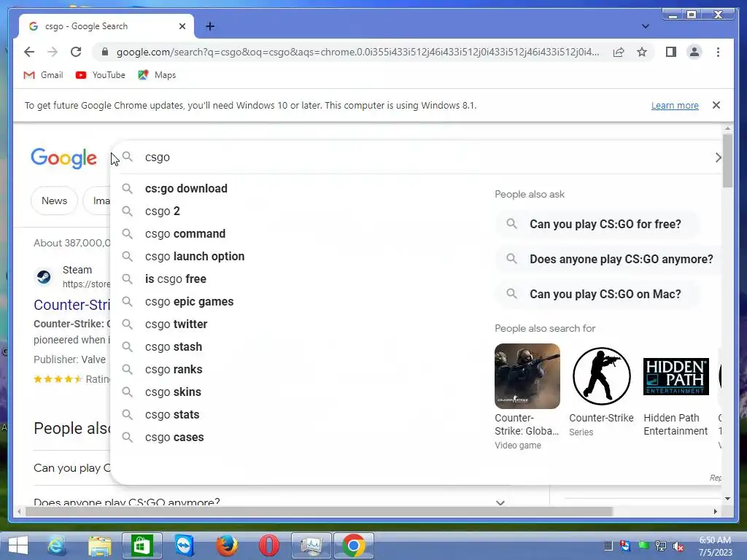Viewport: 747px width, 560px height.
Task: Click the vertical scrollbar thumb
Action: 727,160
